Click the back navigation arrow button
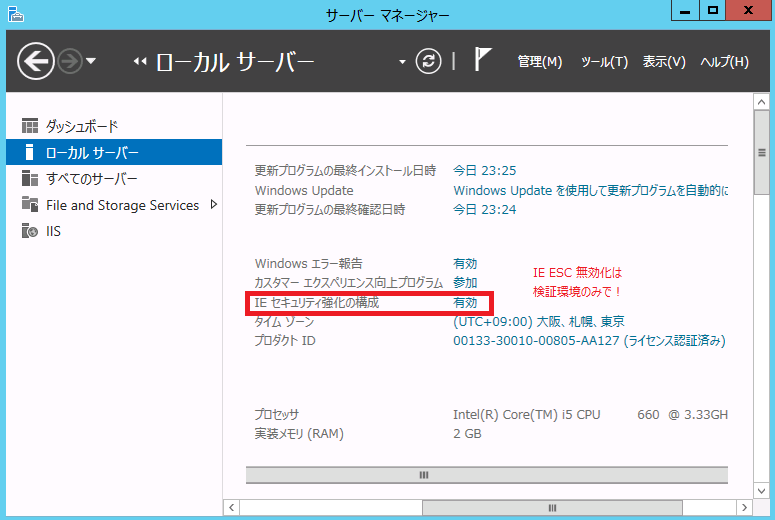 [35, 62]
